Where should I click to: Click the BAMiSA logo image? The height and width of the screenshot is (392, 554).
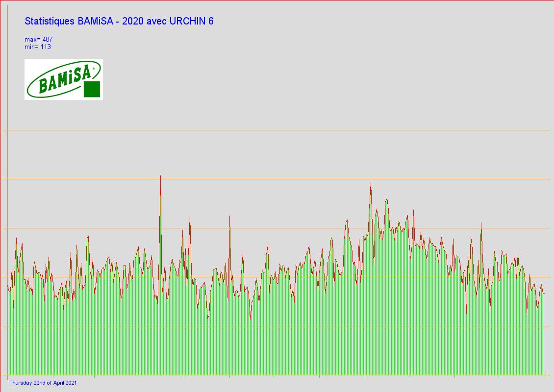[x=63, y=79]
